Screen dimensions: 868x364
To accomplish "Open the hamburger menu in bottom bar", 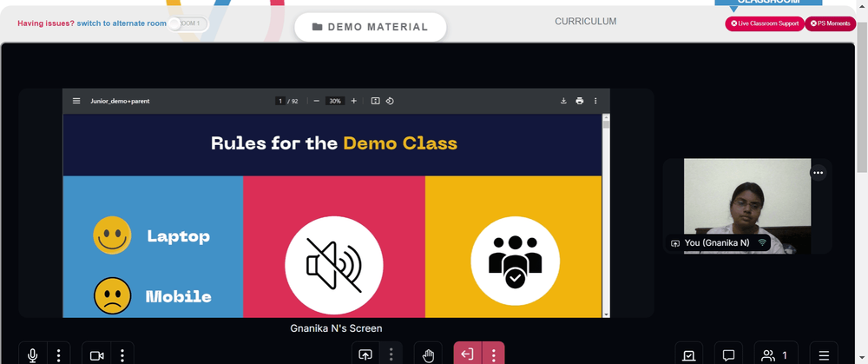I will [x=824, y=355].
